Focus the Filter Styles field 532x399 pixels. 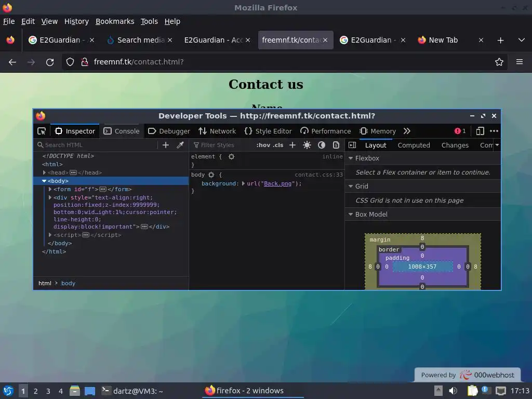click(x=222, y=145)
